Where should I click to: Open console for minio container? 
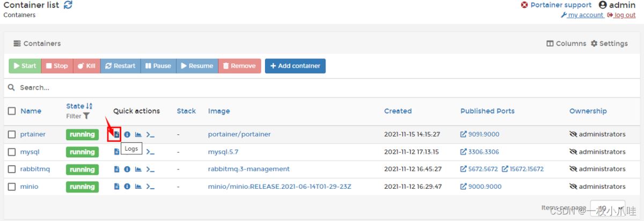pos(150,187)
